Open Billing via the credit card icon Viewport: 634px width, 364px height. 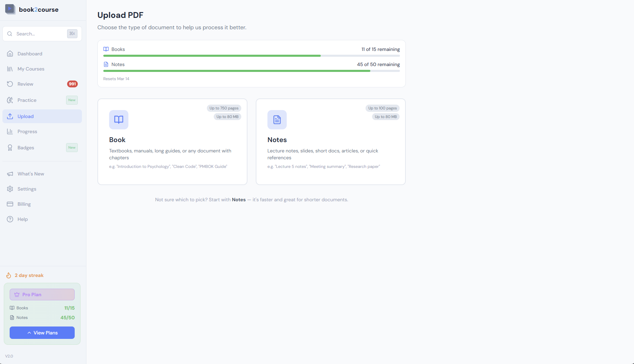(10, 204)
